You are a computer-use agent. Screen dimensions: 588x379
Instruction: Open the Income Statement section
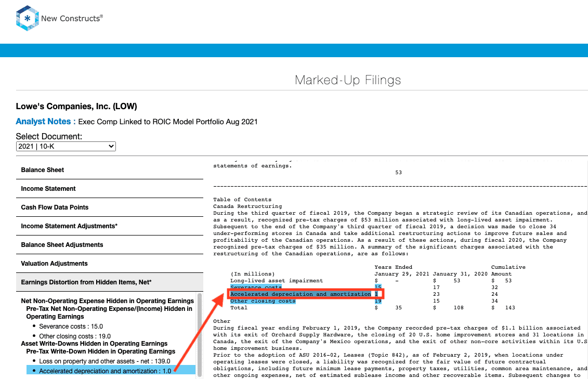click(110, 189)
